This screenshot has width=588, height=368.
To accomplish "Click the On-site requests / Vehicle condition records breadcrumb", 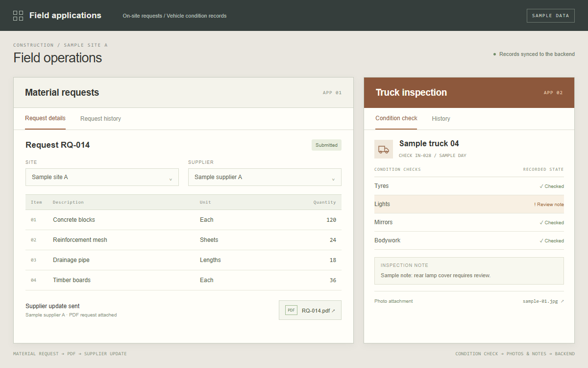I will (174, 16).
